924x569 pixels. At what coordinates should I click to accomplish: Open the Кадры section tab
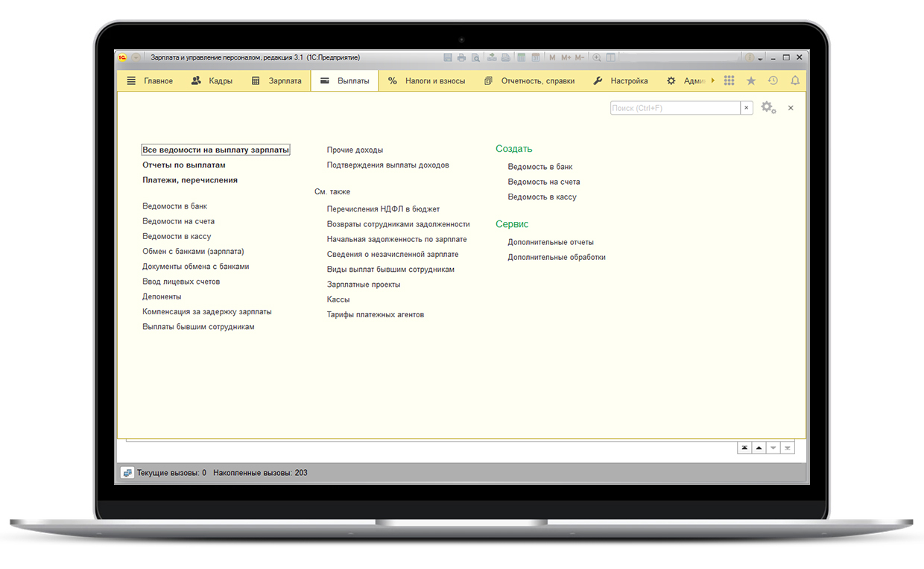(212, 80)
